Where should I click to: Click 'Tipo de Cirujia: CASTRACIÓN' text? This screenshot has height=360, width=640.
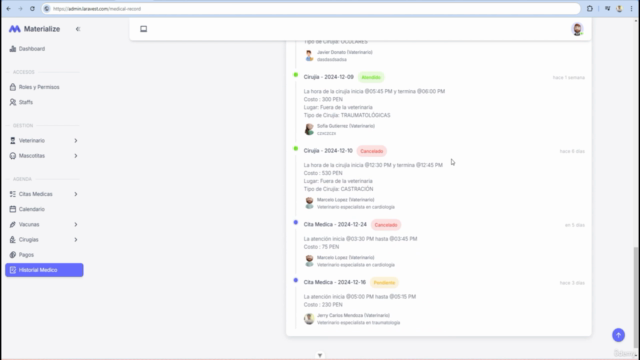[x=338, y=189]
